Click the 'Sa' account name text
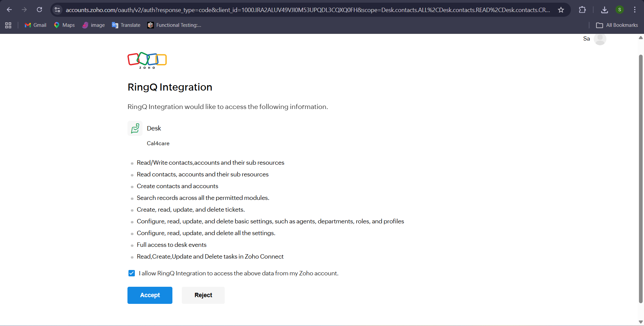This screenshot has height=326, width=644. (x=586, y=39)
